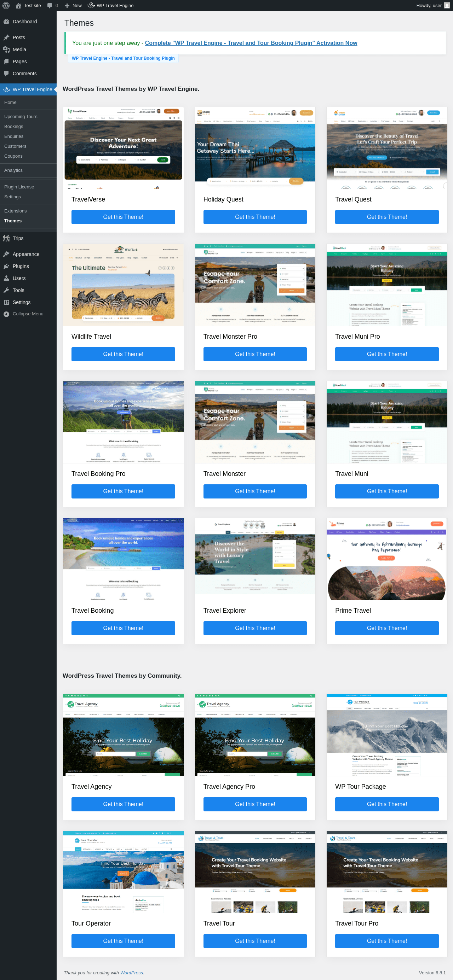Click the Travel Booking theme title
The width and height of the screenshot is (453, 980).
tap(93, 611)
